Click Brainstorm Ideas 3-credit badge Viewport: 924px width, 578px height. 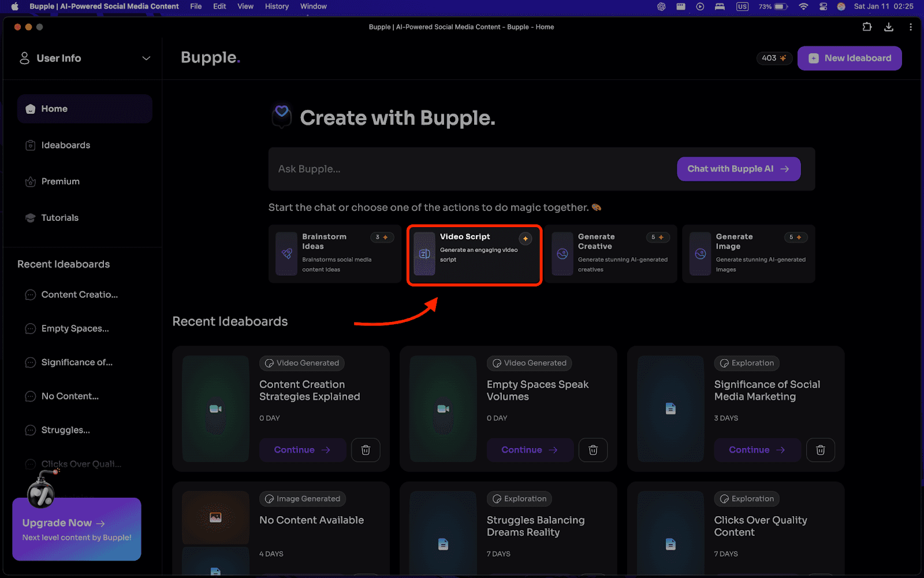[x=382, y=237]
